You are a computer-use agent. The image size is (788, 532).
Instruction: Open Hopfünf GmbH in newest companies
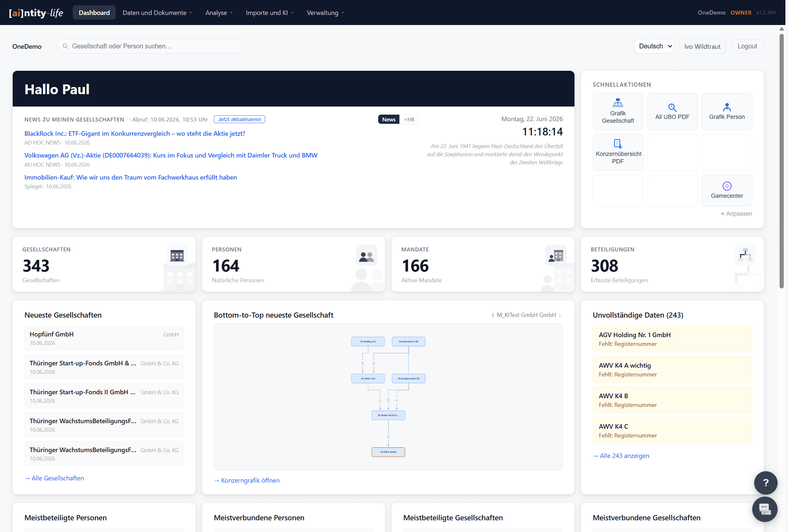coord(104,338)
